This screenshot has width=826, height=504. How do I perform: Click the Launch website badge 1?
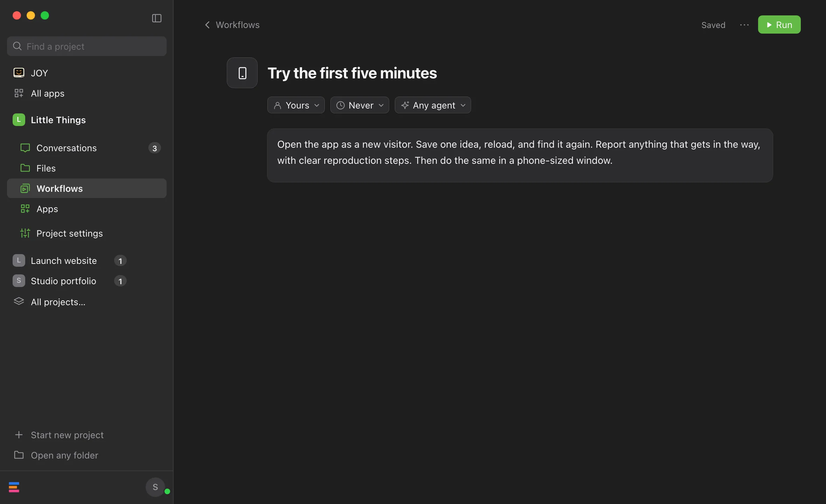(120, 261)
